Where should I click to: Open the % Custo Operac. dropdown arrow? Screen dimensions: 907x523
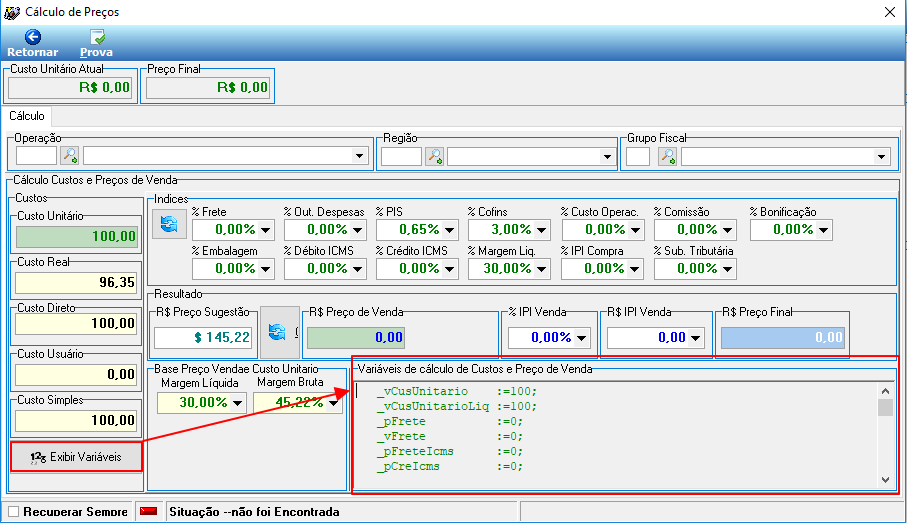click(x=635, y=230)
